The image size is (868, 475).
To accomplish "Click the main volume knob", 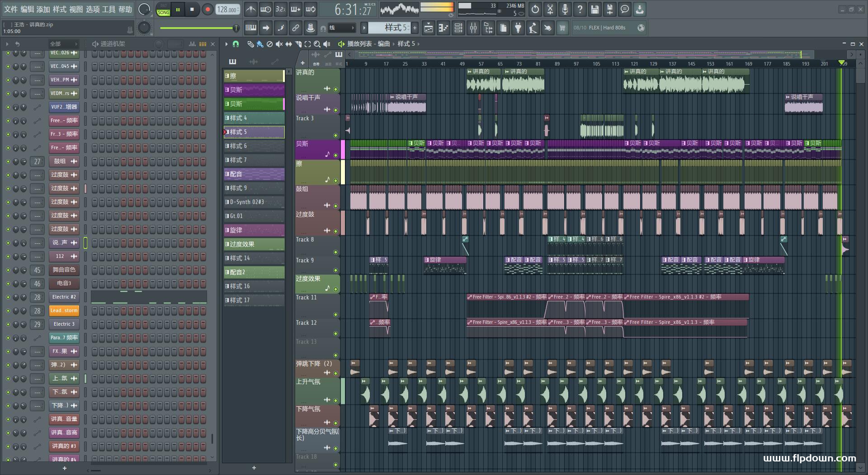I will [x=144, y=9].
